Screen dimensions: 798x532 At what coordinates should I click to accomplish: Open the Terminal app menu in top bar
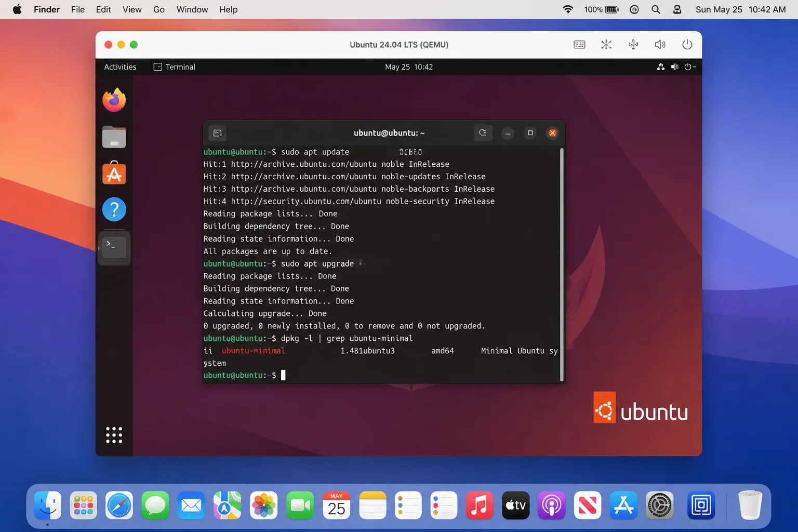point(175,67)
